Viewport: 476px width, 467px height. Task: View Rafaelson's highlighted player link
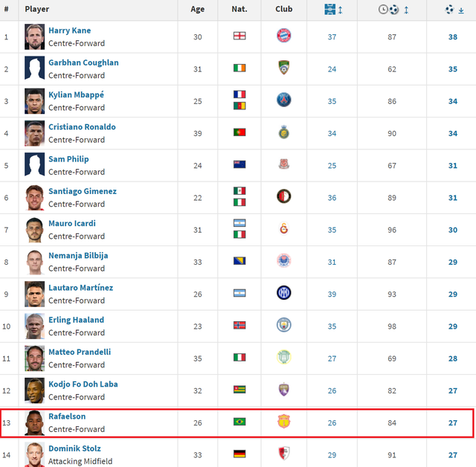(67, 416)
